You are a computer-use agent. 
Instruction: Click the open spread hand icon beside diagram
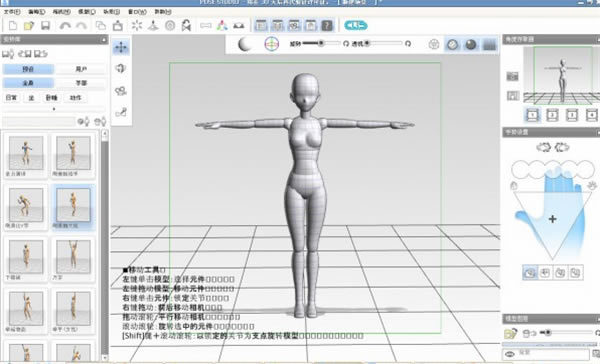[x=592, y=186]
